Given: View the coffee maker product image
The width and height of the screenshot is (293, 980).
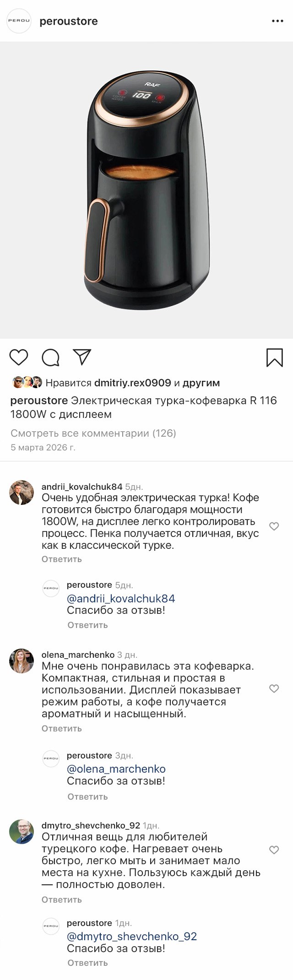Looking at the screenshot, I should tap(146, 190).
